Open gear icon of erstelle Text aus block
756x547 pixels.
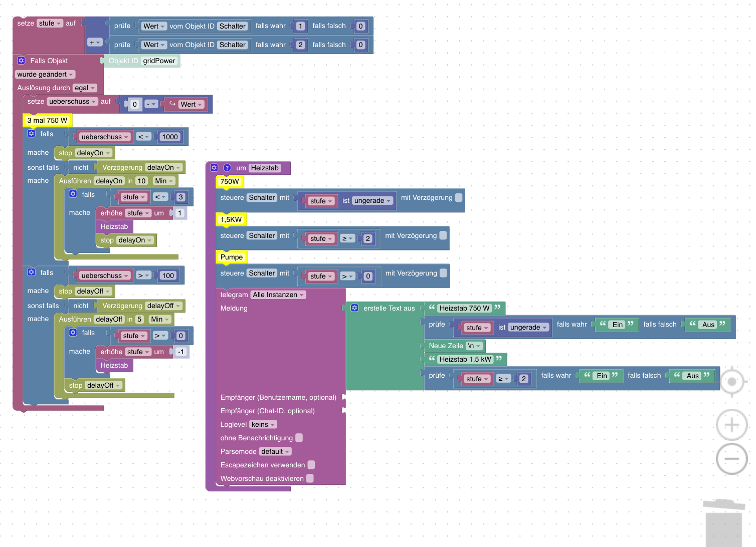pos(354,308)
